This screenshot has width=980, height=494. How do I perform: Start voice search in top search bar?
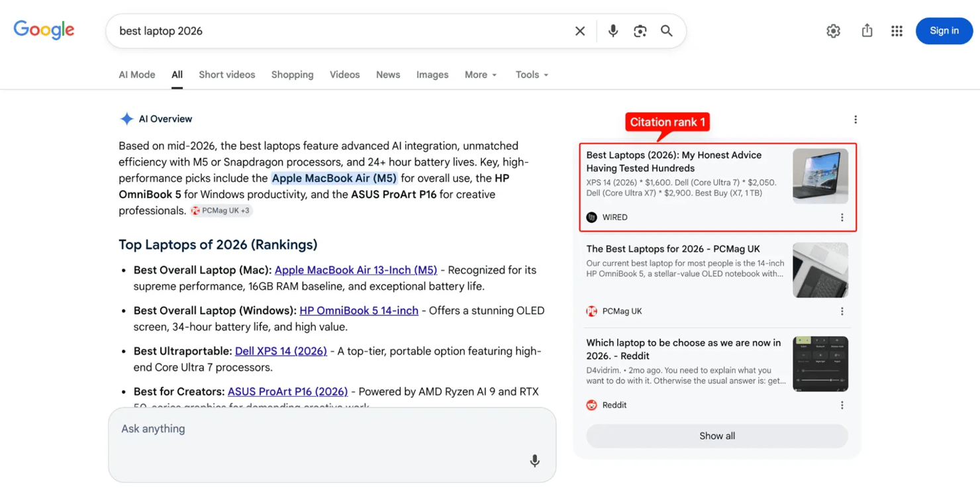tap(613, 31)
